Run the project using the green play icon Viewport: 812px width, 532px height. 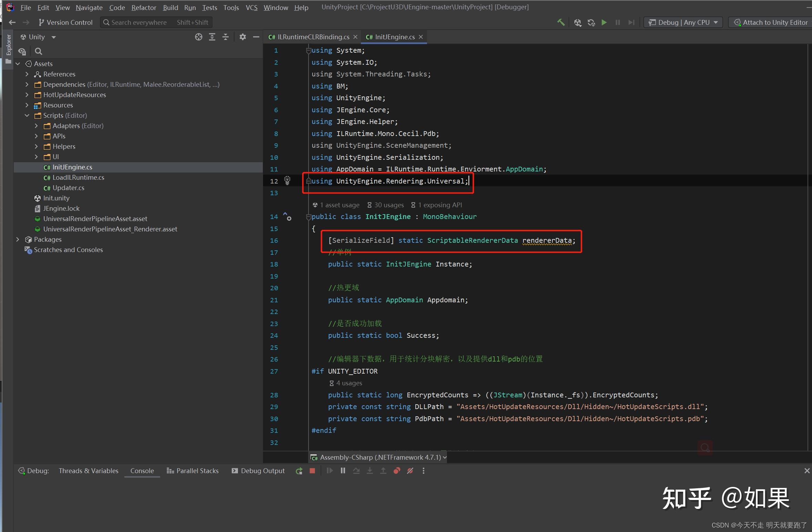point(604,22)
